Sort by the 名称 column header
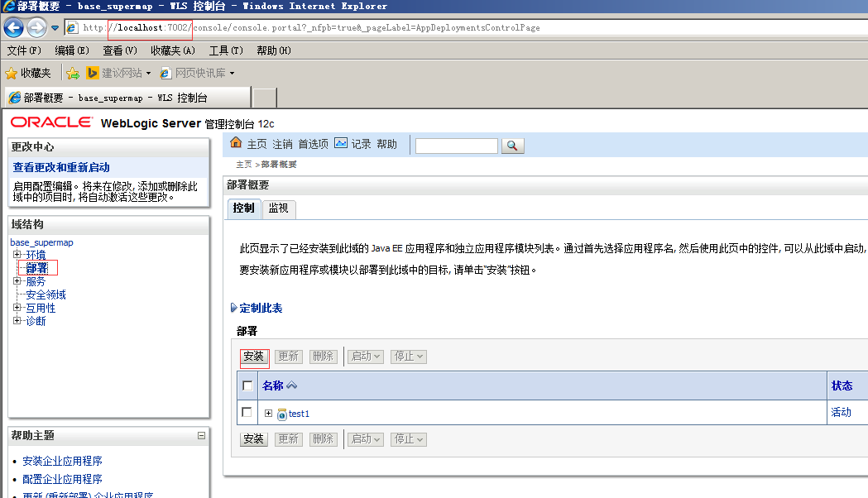 pos(273,385)
